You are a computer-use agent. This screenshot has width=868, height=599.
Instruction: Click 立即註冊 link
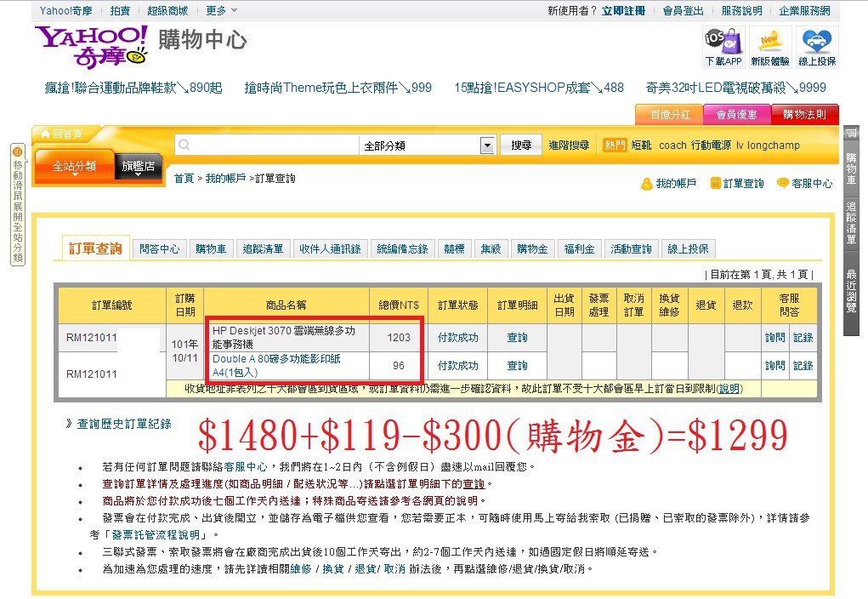coord(623,10)
